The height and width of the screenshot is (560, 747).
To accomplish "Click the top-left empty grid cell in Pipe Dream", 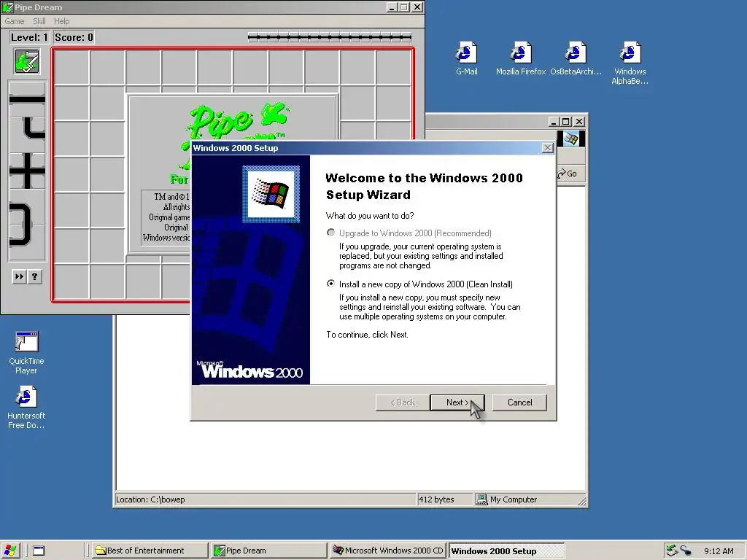I will tap(72, 68).
